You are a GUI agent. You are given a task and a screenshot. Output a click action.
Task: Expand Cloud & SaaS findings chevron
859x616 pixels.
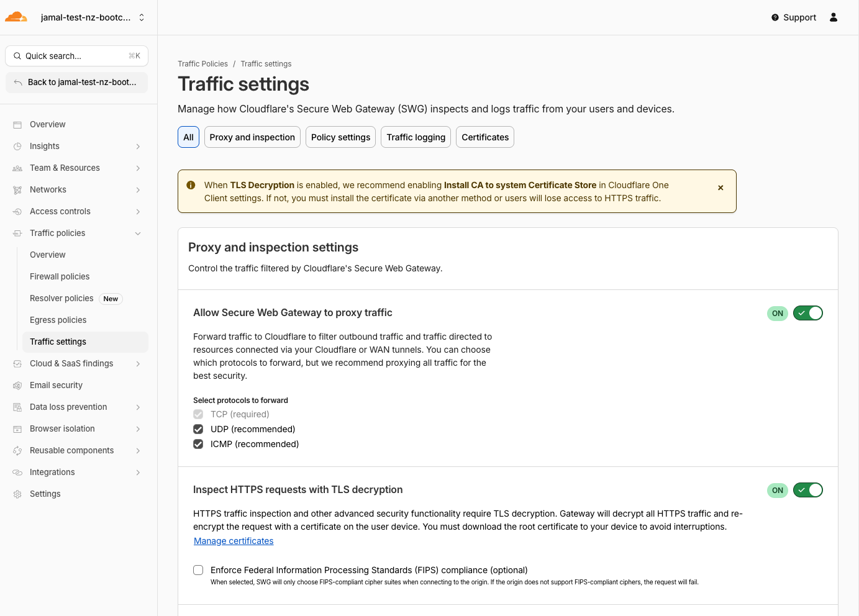(x=138, y=364)
